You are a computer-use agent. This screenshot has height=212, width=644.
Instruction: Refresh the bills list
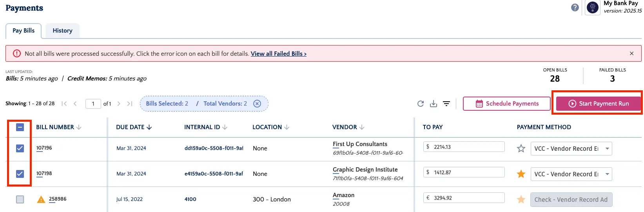[421, 104]
